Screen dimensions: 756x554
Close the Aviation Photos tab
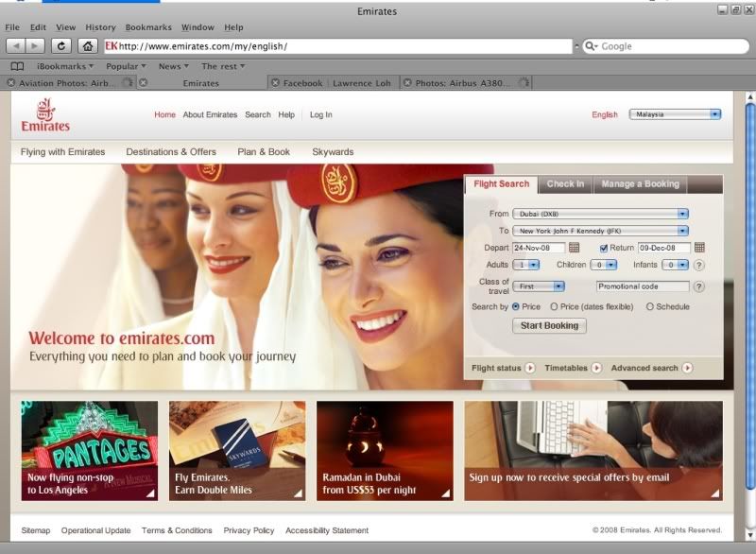click(x=11, y=83)
